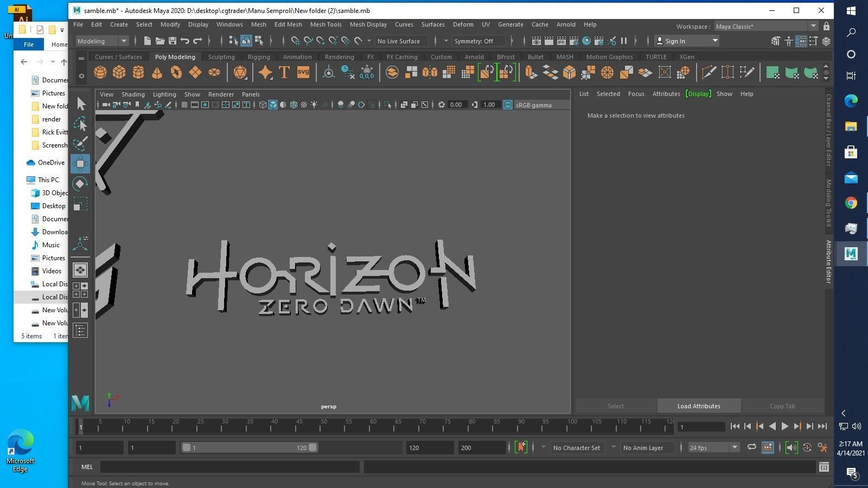Open the sRGB gamma view transform dropdown
This screenshot has width=868, height=488.
[x=541, y=105]
